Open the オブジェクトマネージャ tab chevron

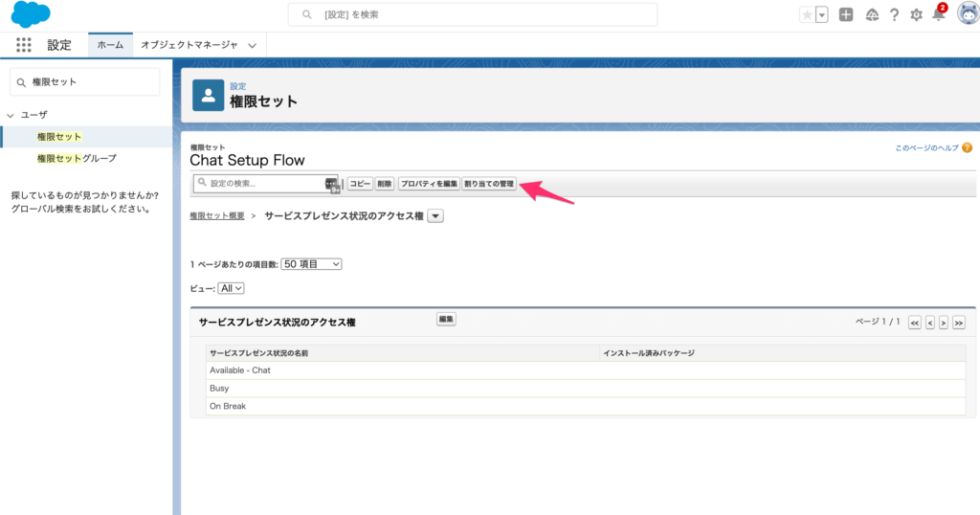click(252, 46)
